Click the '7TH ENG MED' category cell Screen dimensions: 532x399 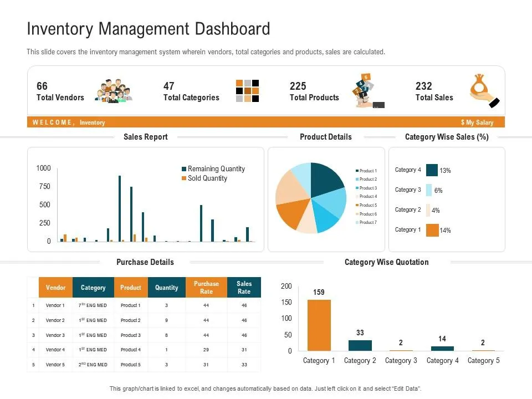coord(93,305)
